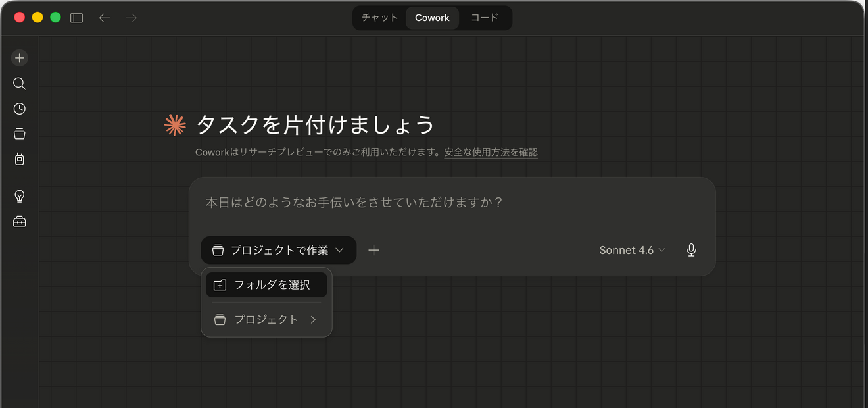The height and width of the screenshot is (408, 868).
Task: Click the forward navigation arrow
Action: [x=130, y=18]
